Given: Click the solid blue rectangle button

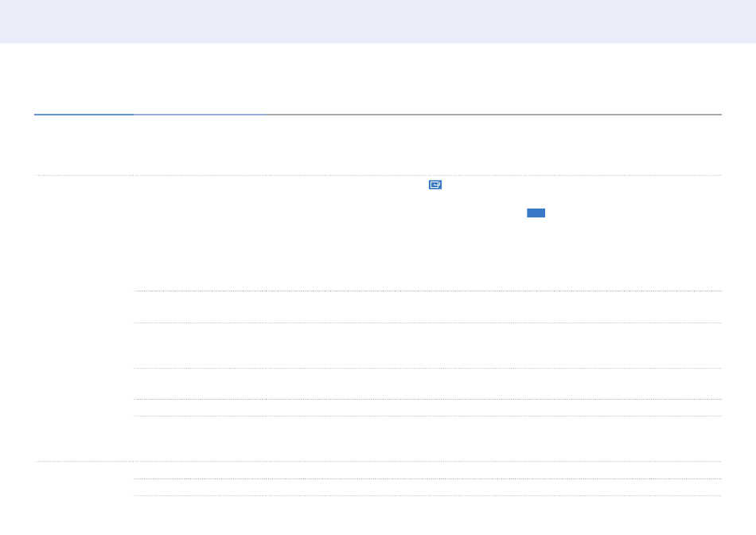Looking at the screenshot, I should pyautogui.click(x=536, y=213).
